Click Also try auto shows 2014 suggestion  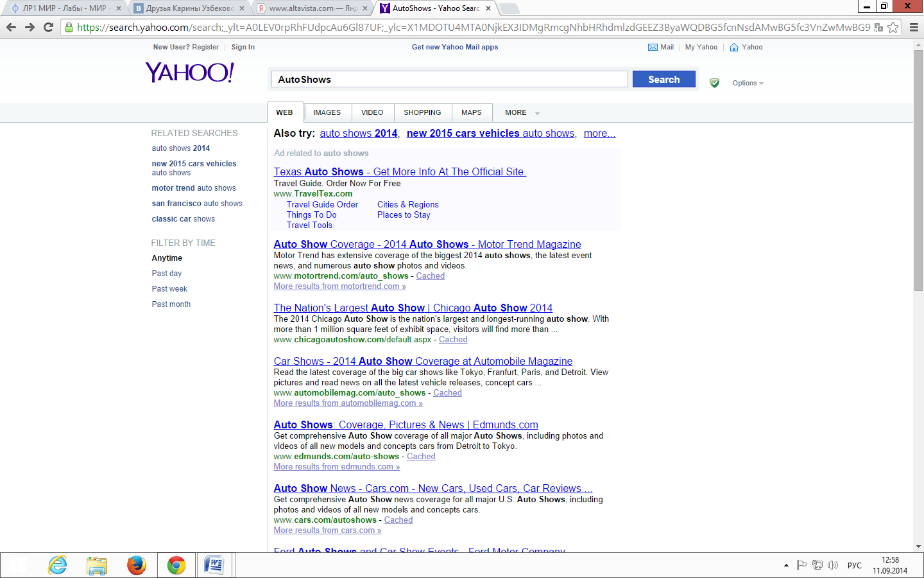coord(359,133)
